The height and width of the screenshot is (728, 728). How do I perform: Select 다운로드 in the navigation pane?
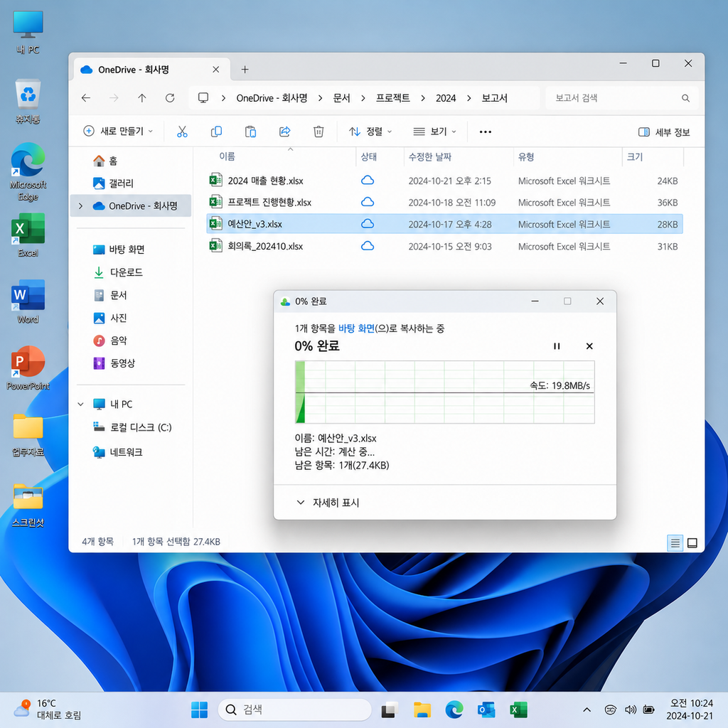[x=126, y=272]
